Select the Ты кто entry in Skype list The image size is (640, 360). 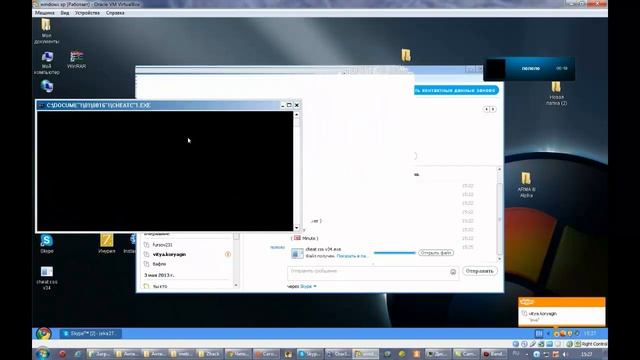point(187,287)
